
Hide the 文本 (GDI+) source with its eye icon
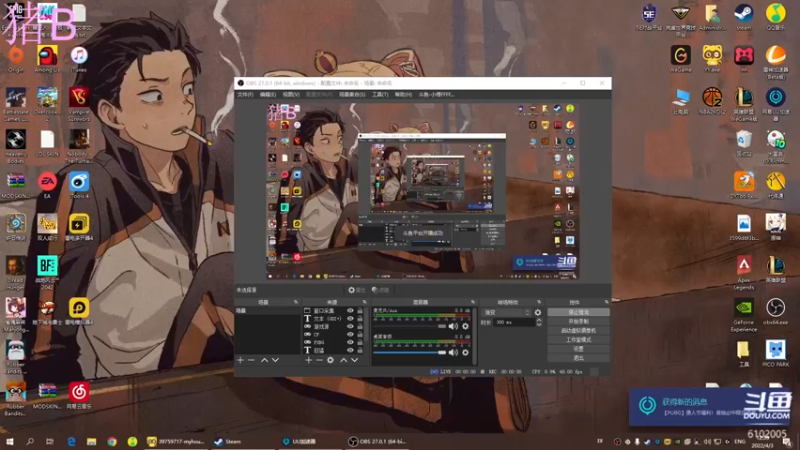click(350, 318)
